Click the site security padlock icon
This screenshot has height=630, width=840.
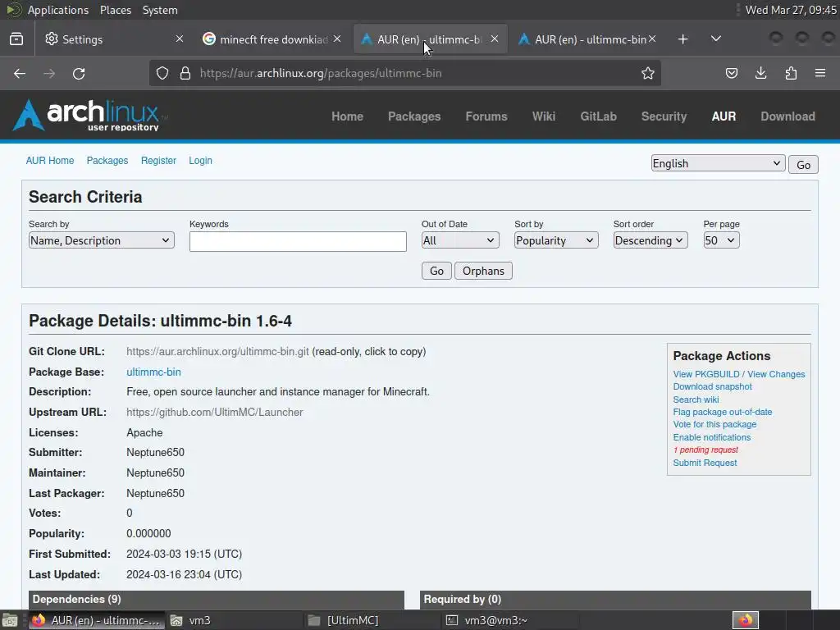[185, 73]
